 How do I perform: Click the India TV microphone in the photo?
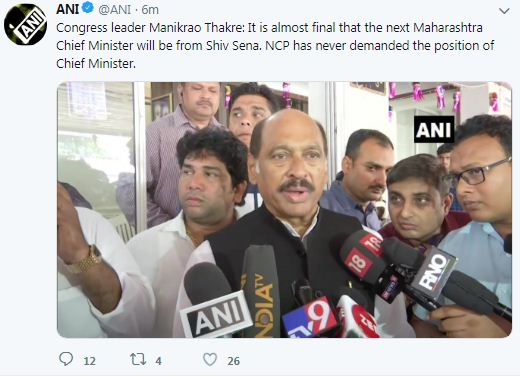tap(262, 292)
